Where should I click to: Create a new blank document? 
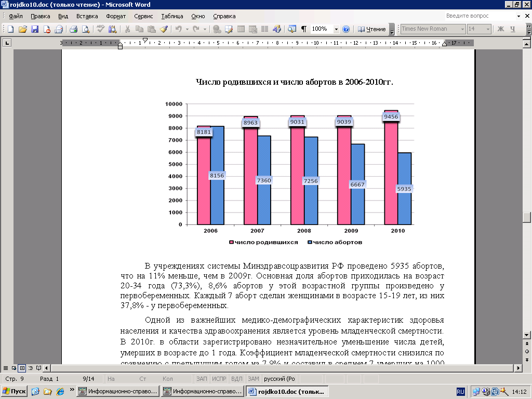[10, 29]
